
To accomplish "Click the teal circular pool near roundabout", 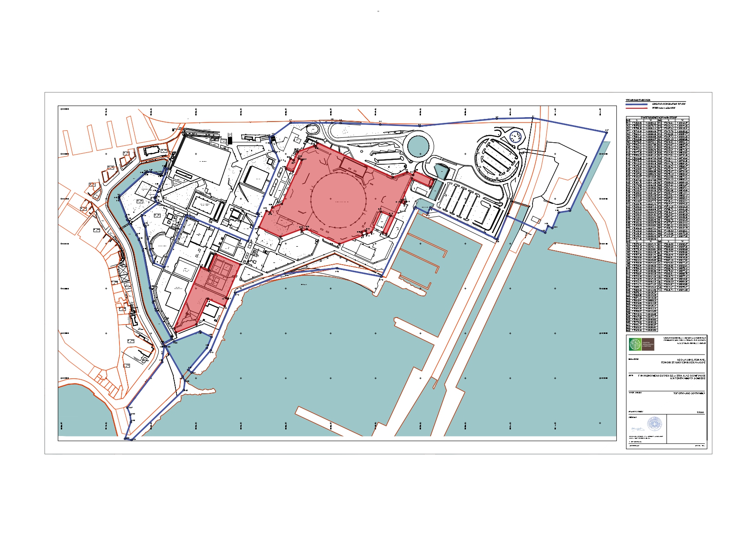I will (x=417, y=145).
